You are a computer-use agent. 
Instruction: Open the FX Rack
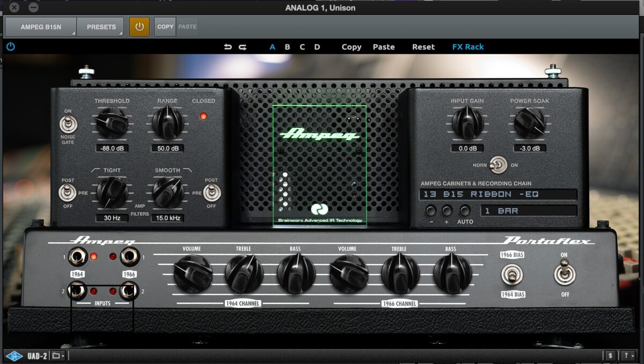click(x=468, y=47)
